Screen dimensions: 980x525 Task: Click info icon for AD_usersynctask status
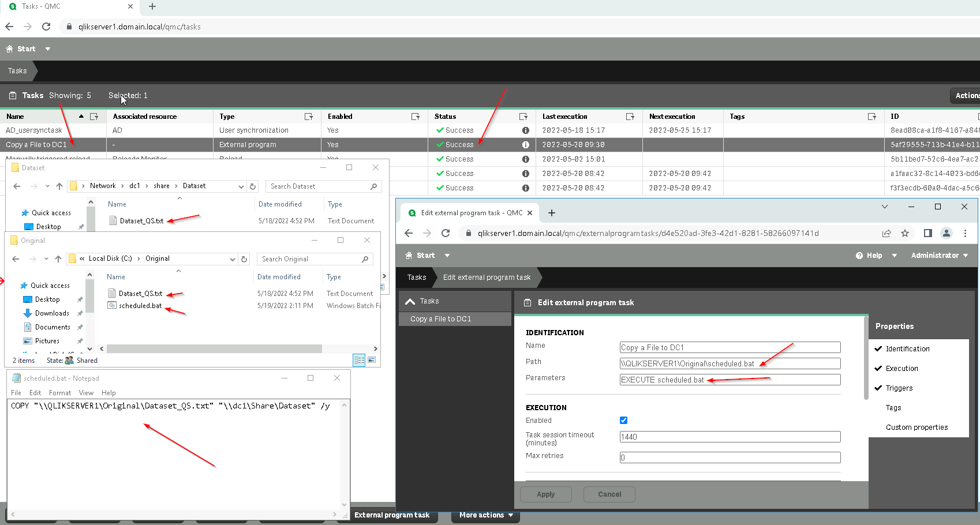(525, 130)
